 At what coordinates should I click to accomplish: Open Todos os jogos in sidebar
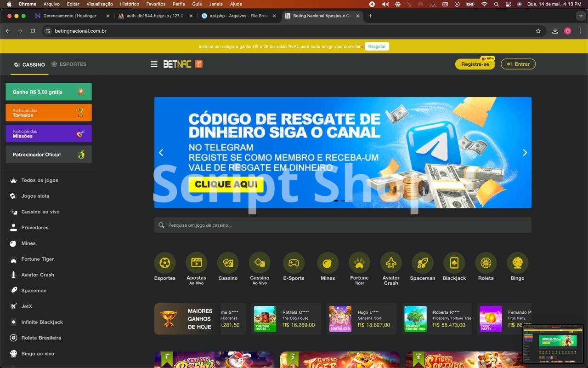(x=40, y=180)
